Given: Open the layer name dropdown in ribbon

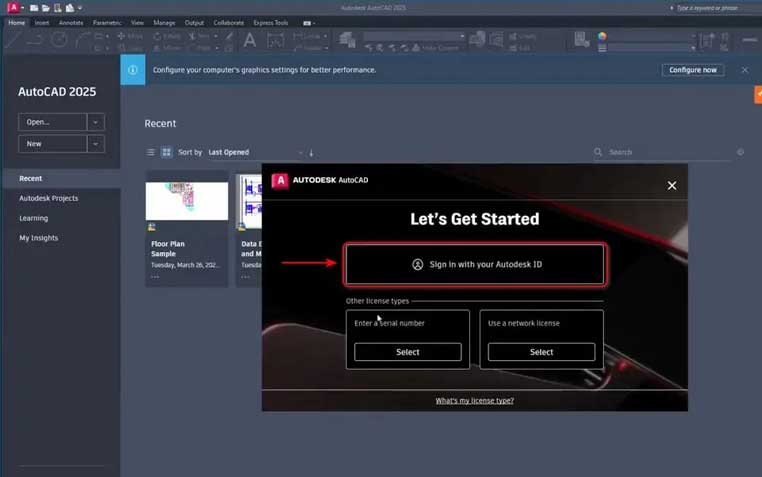Looking at the screenshot, I should pos(415,36).
